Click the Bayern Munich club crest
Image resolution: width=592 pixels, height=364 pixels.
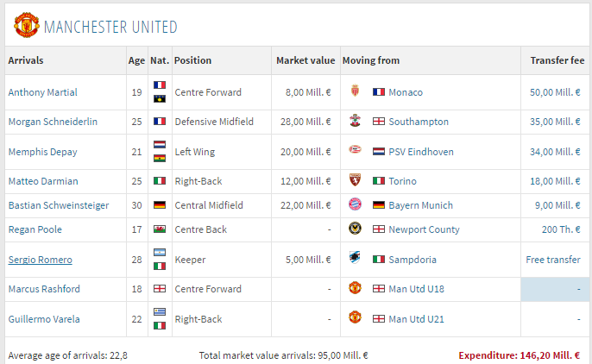tap(355, 204)
